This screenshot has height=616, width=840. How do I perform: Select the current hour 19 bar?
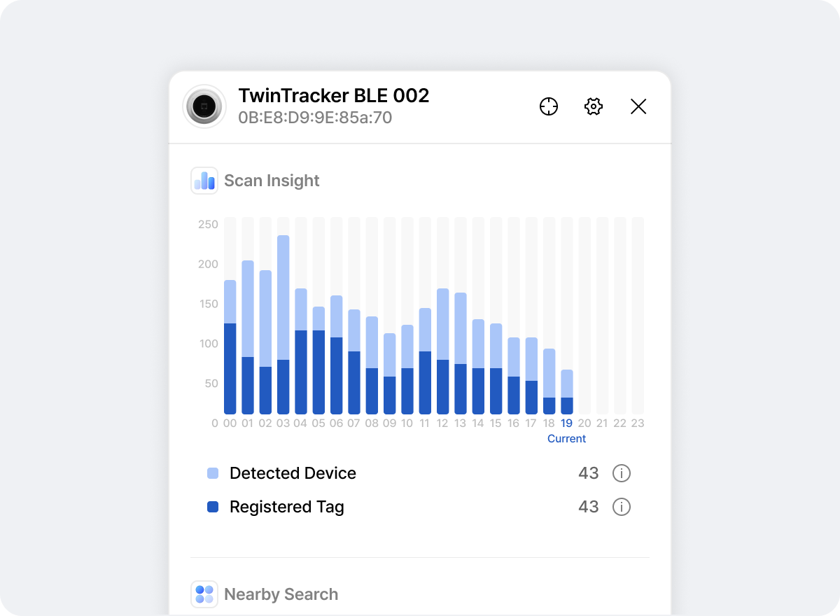click(567, 392)
